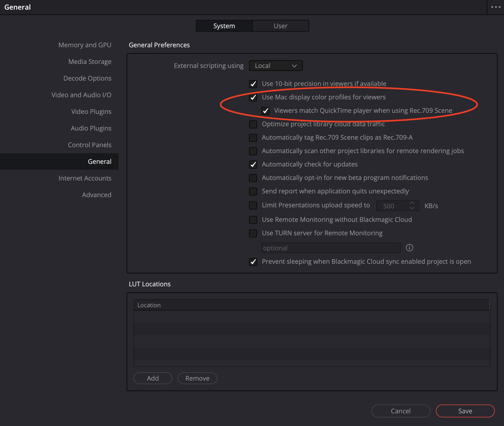Increase the upload speed limit stepper

[412, 203]
